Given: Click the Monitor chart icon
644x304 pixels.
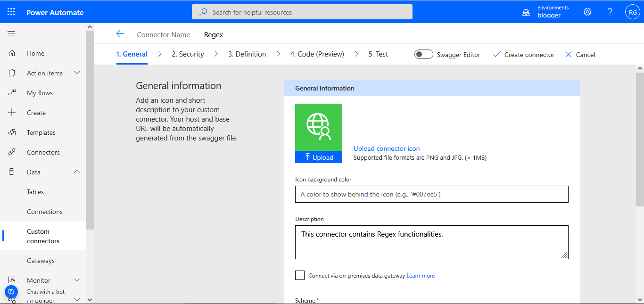Looking at the screenshot, I should pyautogui.click(x=12, y=280).
